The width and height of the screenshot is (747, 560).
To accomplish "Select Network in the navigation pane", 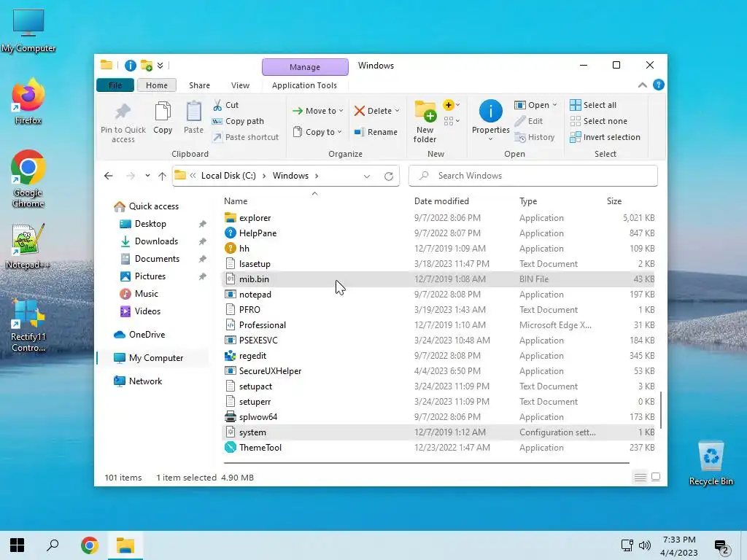I will click(x=138, y=381).
